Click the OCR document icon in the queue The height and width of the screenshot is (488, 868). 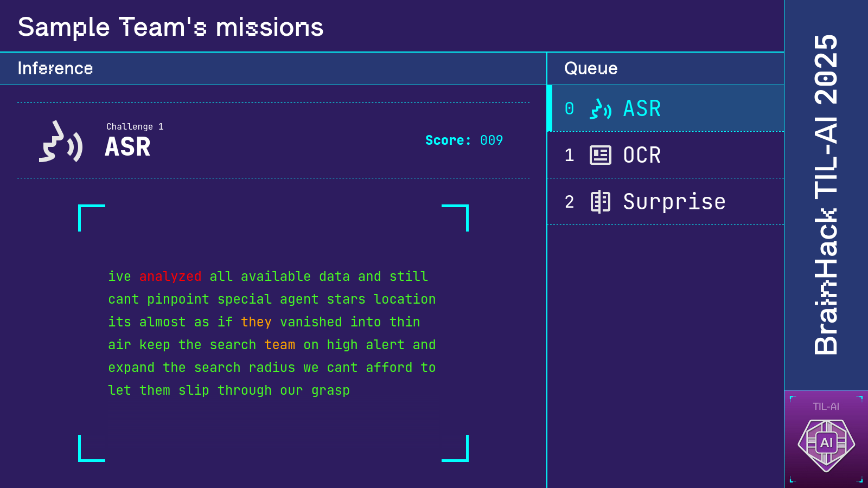(601, 156)
